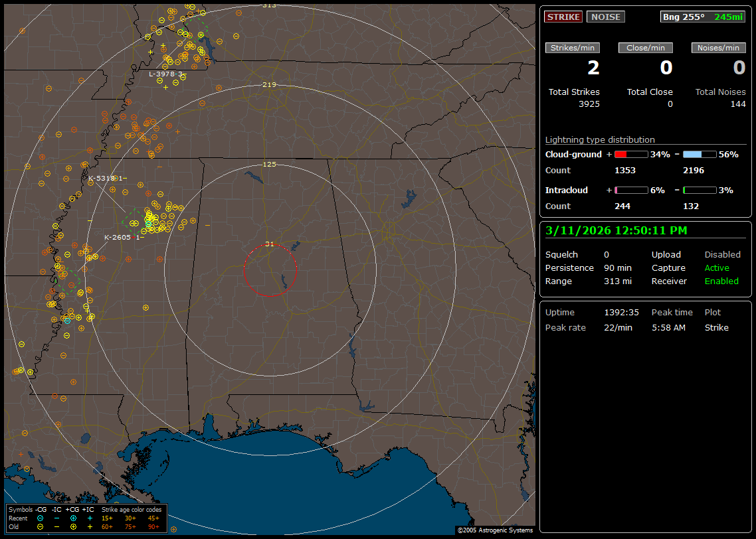The width and height of the screenshot is (756, 539).
Task: Click the green Active capture status
Action: pos(717,268)
